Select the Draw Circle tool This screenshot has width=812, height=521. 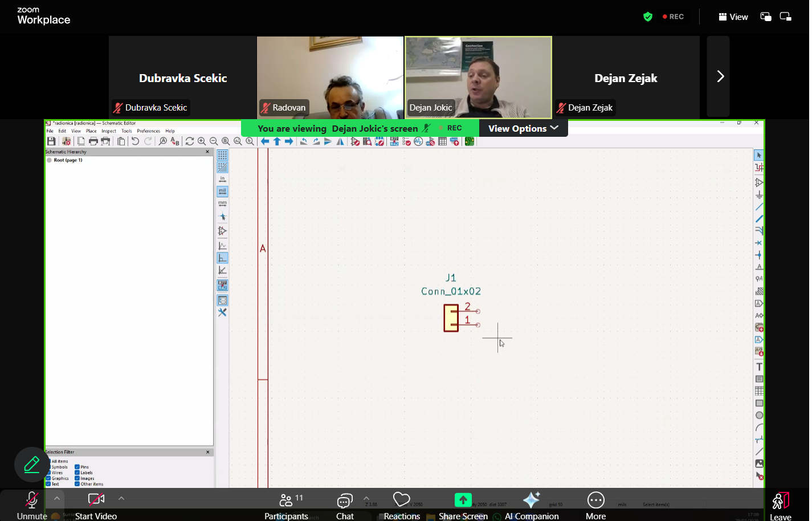[x=759, y=416]
